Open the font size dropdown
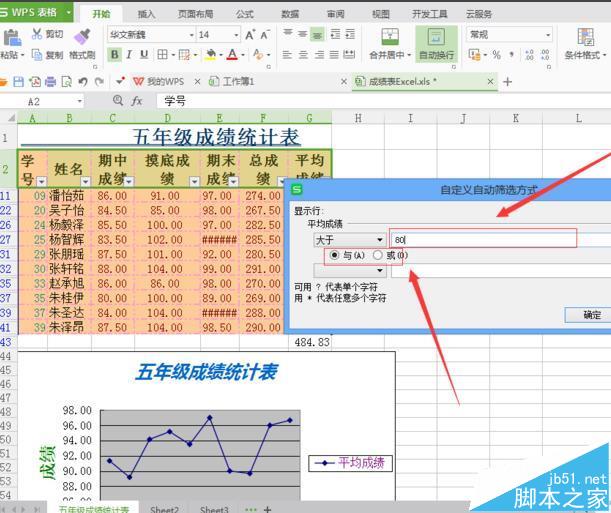This screenshot has height=513, width=611. (236, 35)
